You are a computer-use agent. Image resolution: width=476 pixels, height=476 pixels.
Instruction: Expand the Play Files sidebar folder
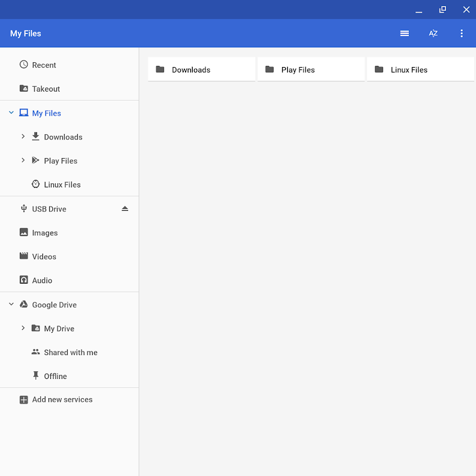(x=23, y=160)
